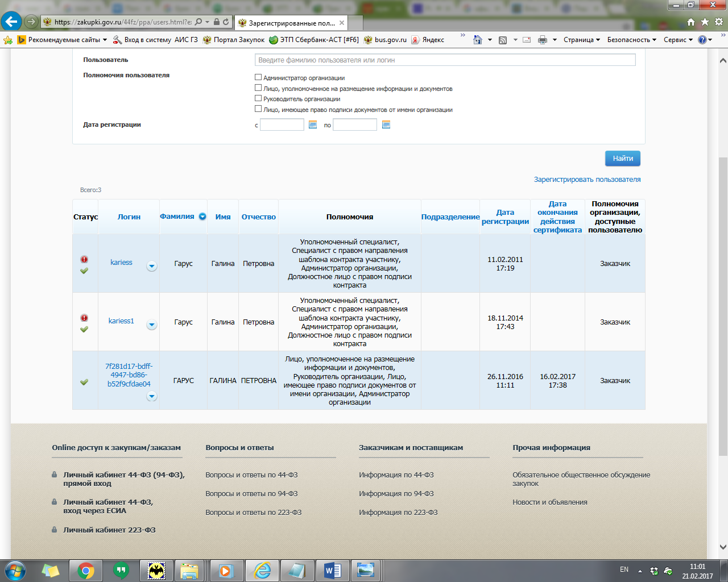Enable the Администратор организации checkbox
Image resolution: width=728 pixels, height=582 pixels.
pyautogui.click(x=258, y=77)
